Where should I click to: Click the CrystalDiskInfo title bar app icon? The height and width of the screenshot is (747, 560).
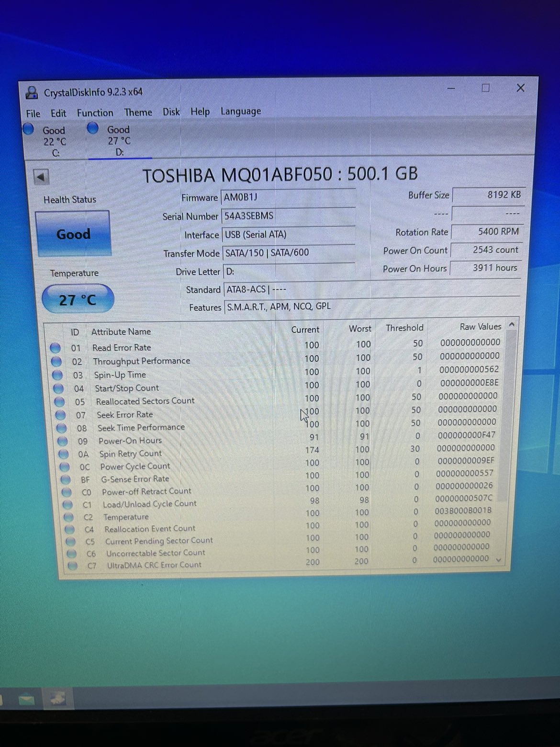[32, 92]
